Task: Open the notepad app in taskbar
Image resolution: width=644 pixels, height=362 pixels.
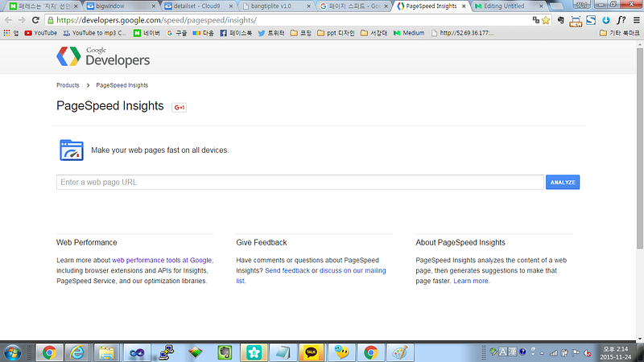Action: point(283,352)
